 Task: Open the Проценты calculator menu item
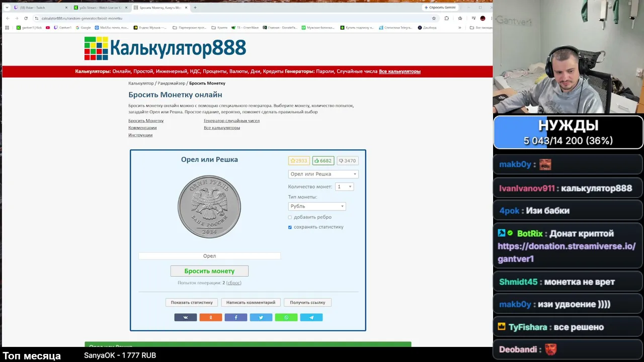click(x=215, y=71)
